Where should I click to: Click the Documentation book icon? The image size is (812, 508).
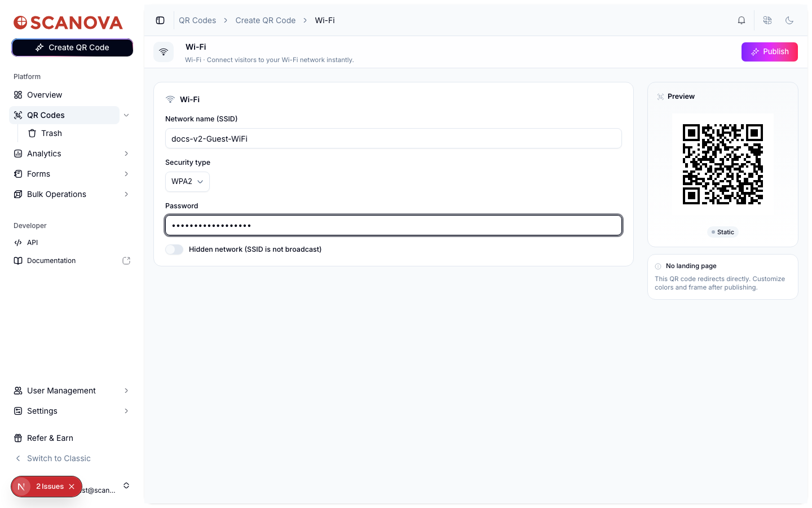click(x=18, y=261)
